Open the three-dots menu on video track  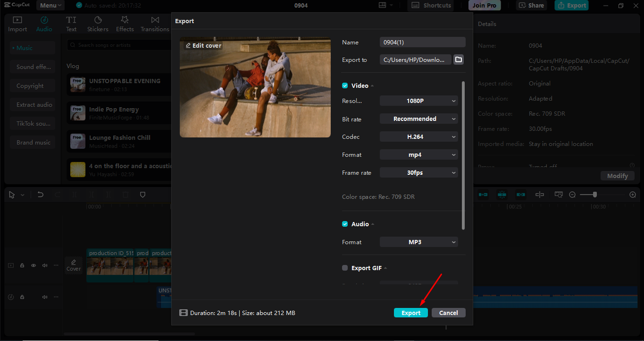[x=56, y=265]
